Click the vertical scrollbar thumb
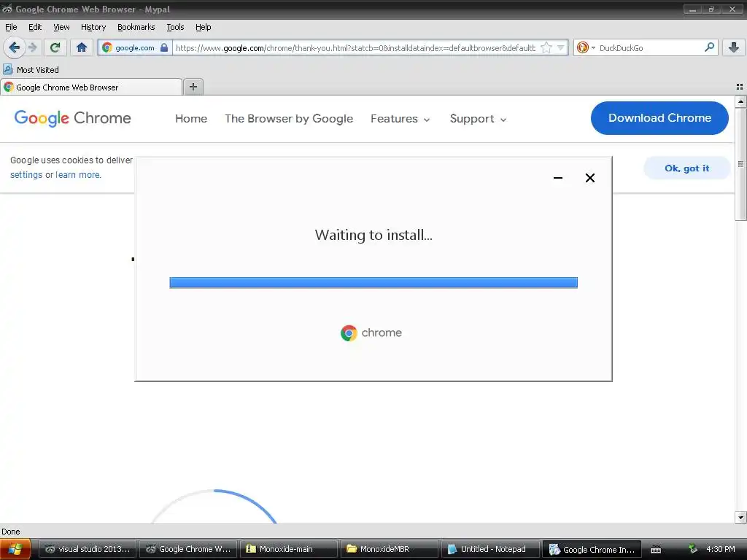 [740, 164]
